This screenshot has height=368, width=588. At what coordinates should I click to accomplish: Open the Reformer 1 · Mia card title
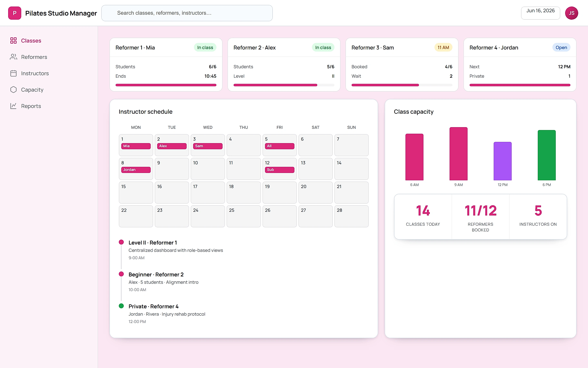point(135,47)
